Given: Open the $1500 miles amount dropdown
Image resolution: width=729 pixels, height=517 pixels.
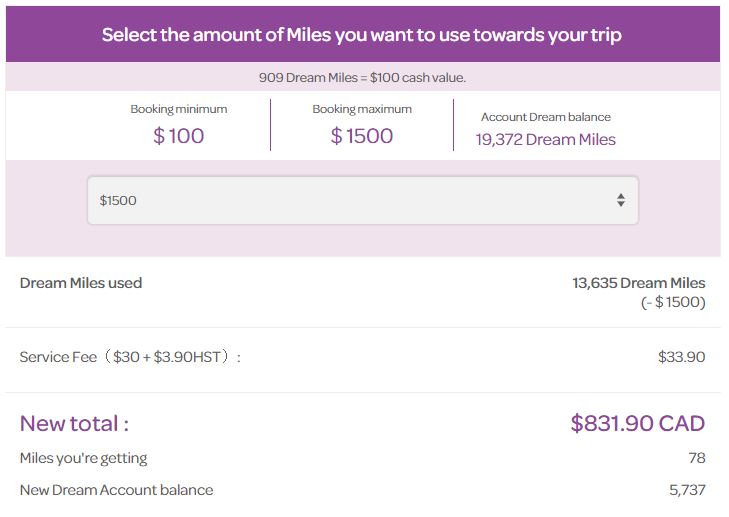Looking at the screenshot, I should tap(361, 200).
